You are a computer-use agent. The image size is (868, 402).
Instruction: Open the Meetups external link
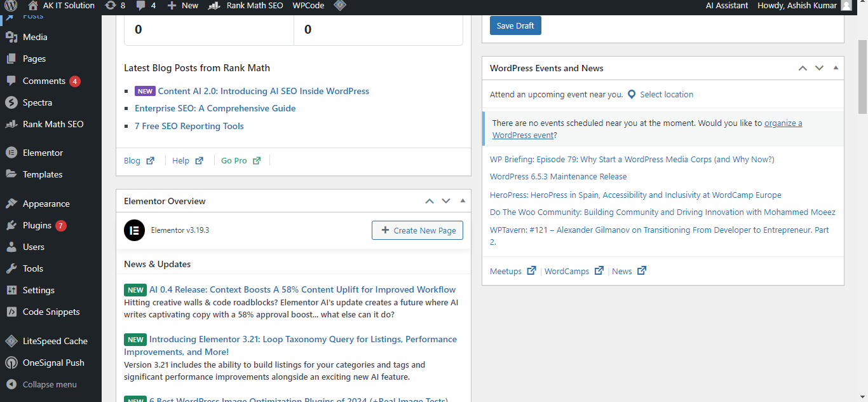pyautogui.click(x=513, y=271)
